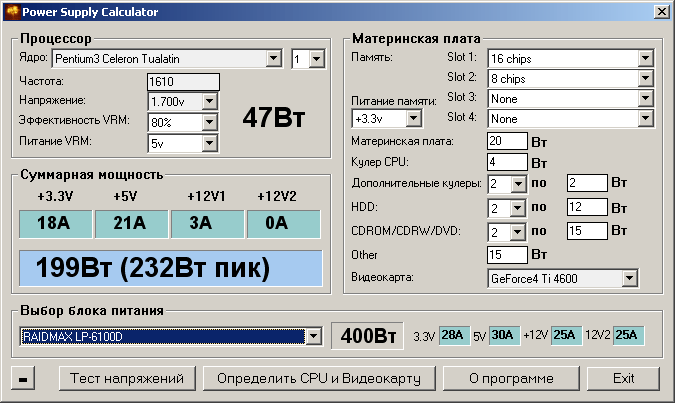
Task: Click the +12V2 total current box 0A
Action: (x=284, y=224)
